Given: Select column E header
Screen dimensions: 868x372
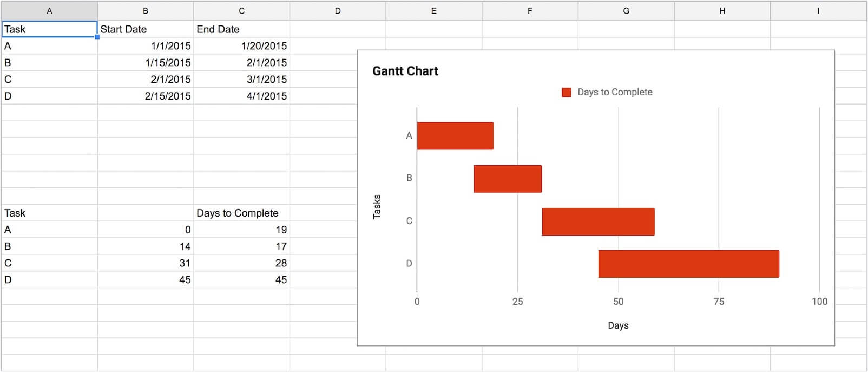Looking at the screenshot, I should click(x=434, y=11).
